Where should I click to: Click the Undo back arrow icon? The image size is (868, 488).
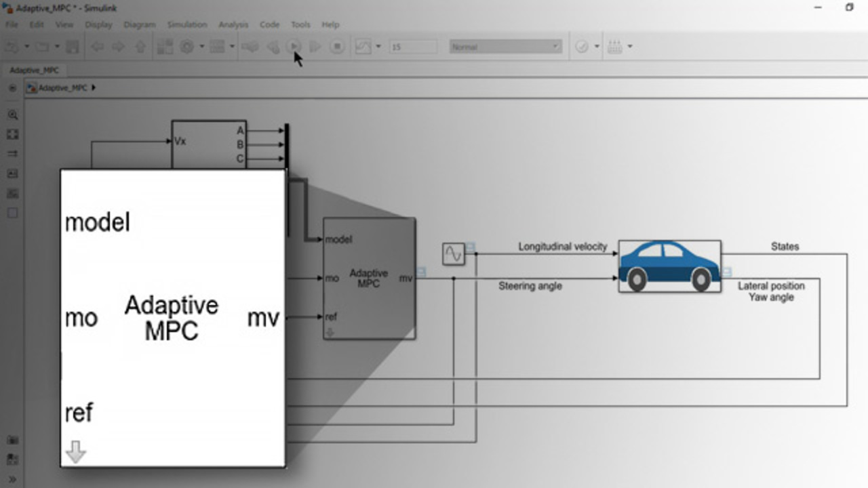point(97,47)
